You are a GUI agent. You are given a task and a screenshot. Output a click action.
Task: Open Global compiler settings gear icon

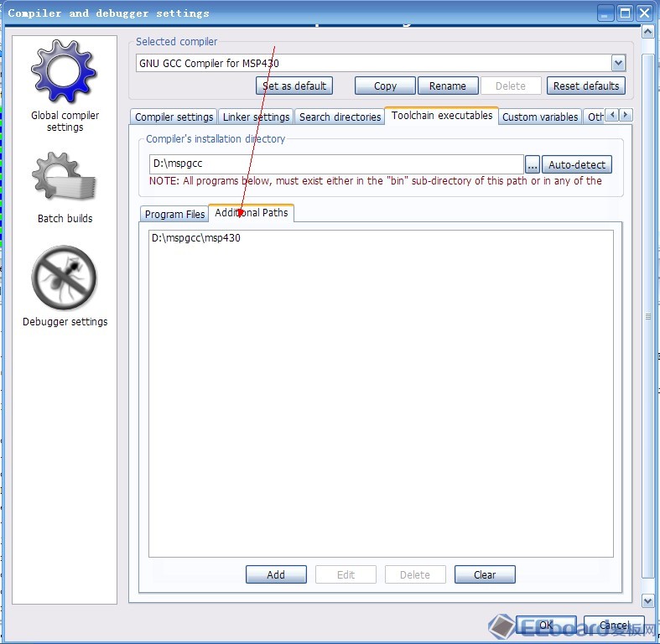65,73
